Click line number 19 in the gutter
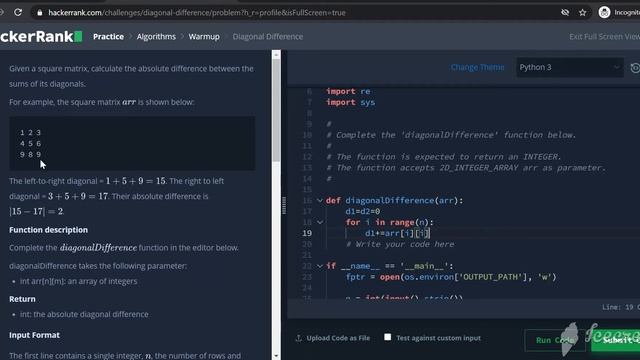The width and height of the screenshot is (640, 360). 307,233
